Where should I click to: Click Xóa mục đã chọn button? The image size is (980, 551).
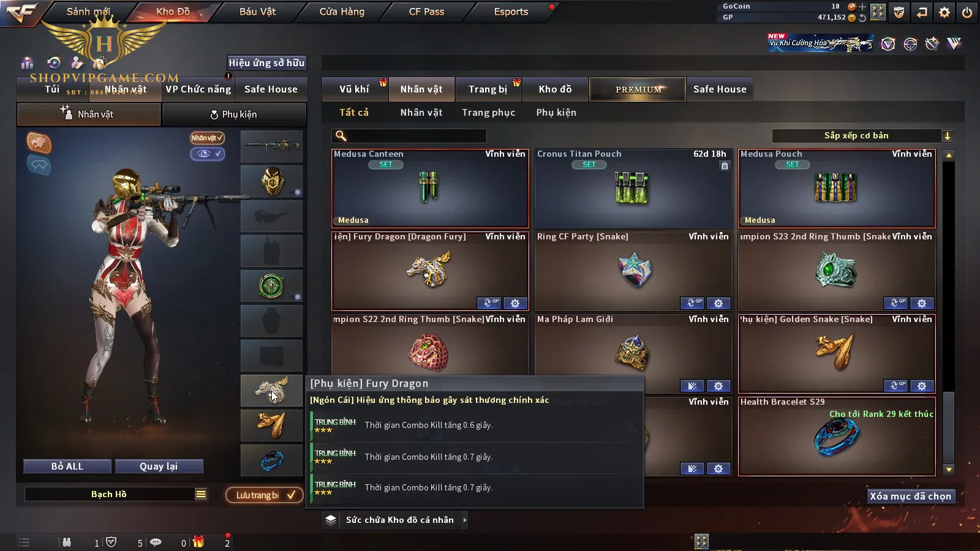[911, 496]
